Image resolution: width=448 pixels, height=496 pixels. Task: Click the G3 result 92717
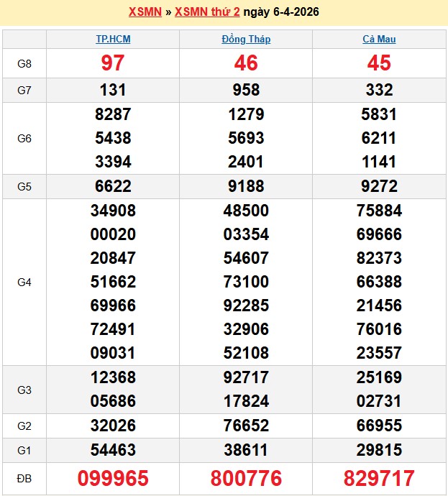pos(246,377)
